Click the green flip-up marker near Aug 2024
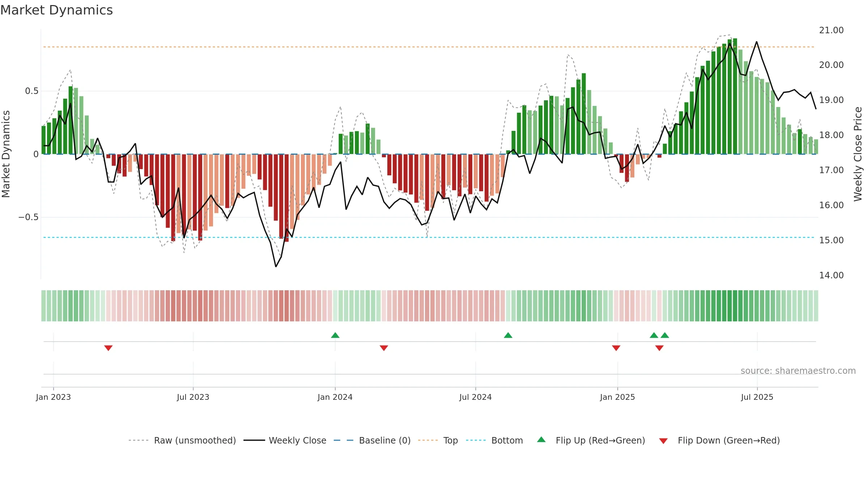Viewport: 868px width, 488px height. point(508,335)
